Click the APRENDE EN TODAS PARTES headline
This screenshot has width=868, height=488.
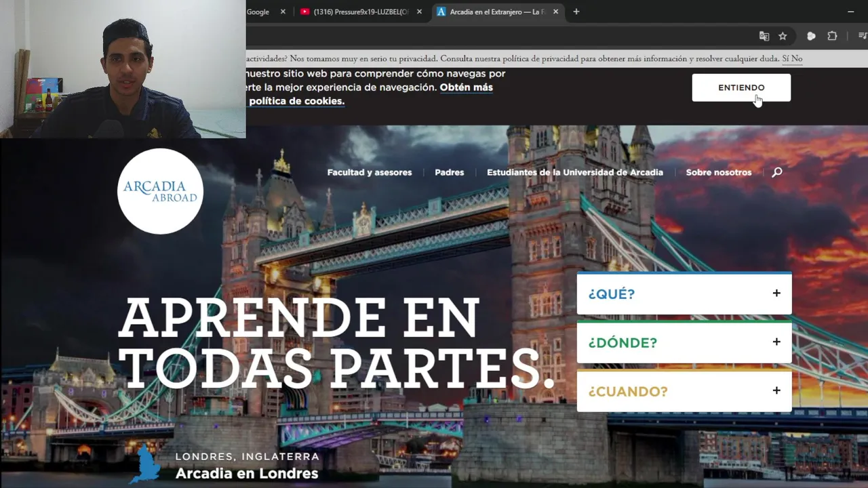tap(336, 344)
